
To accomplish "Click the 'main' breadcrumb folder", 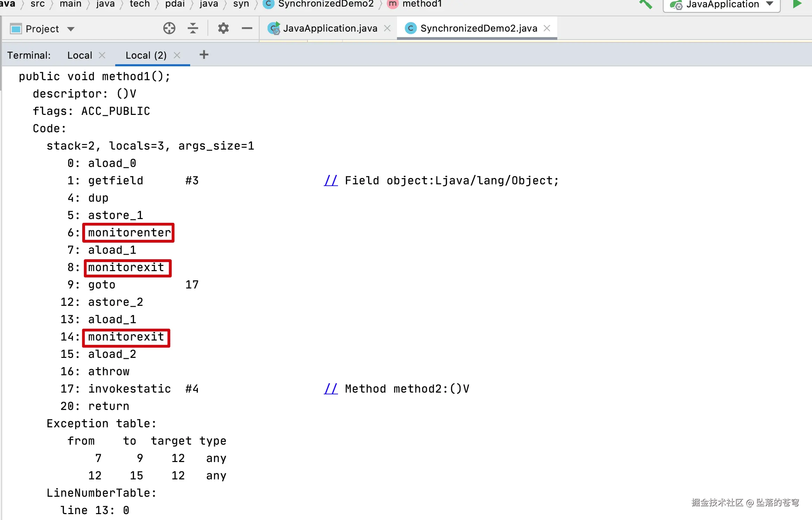I will tap(70, 4).
